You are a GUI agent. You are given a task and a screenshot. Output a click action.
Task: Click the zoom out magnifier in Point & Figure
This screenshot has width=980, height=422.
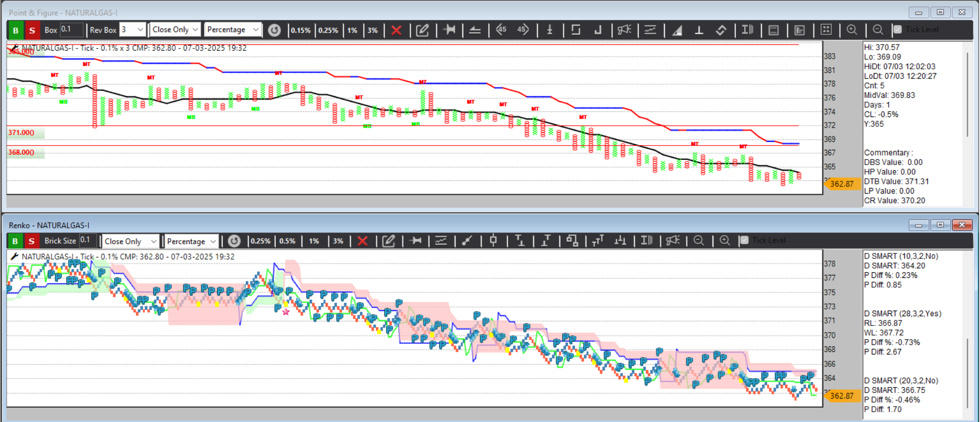click(878, 30)
